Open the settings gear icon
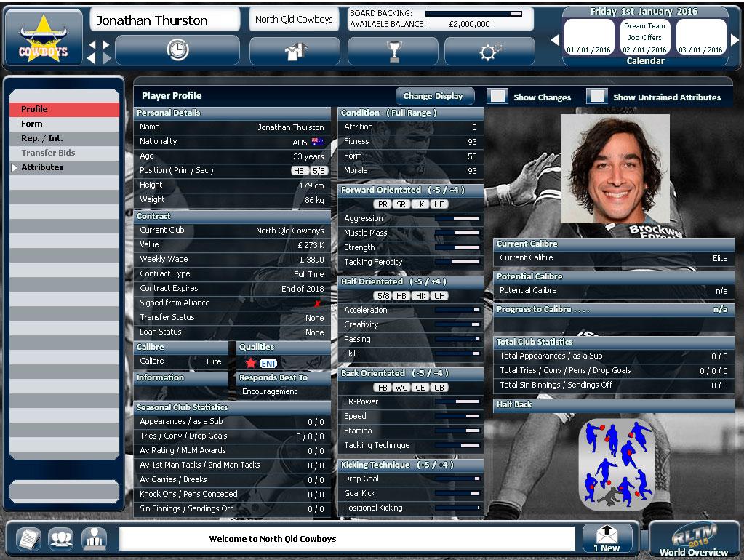The image size is (744, 560). (489, 52)
